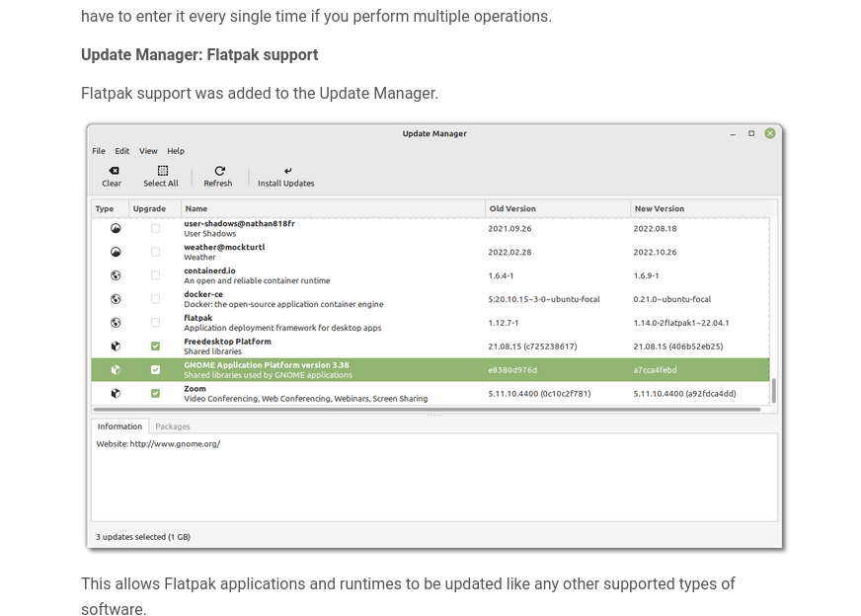Click the type icon for Freedesktop Platform
This screenshot has height=616, width=861.
point(116,346)
